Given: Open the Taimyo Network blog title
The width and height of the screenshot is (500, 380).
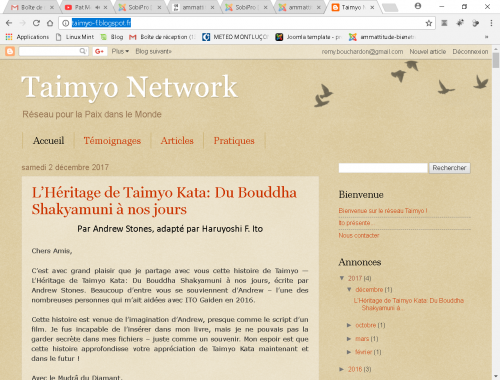Looking at the screenshot, I should (129, 87).
